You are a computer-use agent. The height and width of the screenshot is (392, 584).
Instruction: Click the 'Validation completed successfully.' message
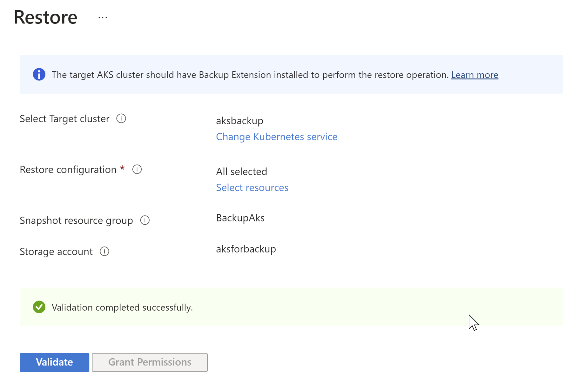(x=122, y=307)
